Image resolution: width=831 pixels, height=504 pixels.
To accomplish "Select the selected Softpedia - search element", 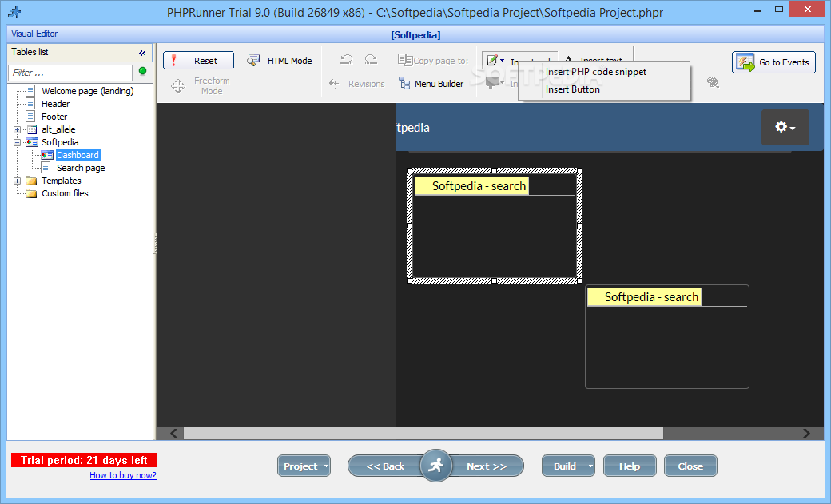I will tap(494, 226).
